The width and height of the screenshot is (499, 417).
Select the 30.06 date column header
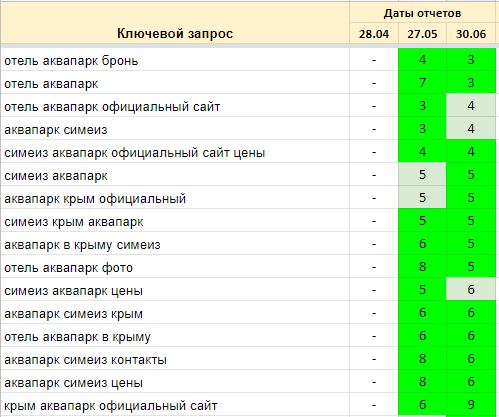coord(471,34)
